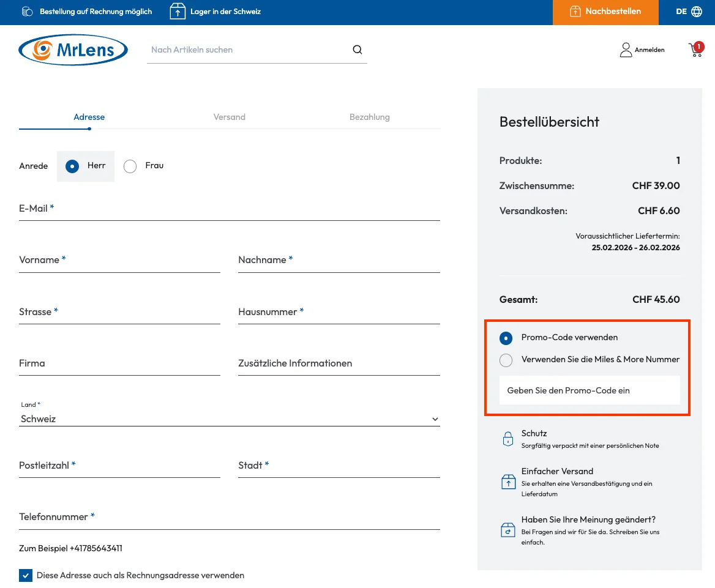Click the MrLens logo
The width and height of the screenshot is (715, 588).
tap(73, 50)
